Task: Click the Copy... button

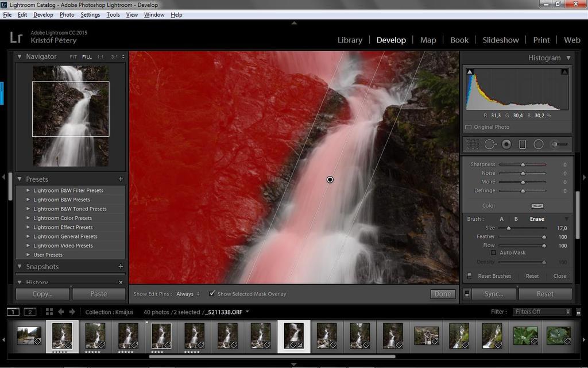Action: tap(42, 294)
